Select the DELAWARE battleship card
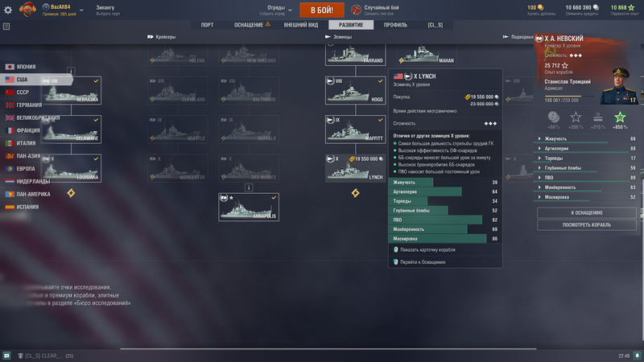 coord(72,130)
